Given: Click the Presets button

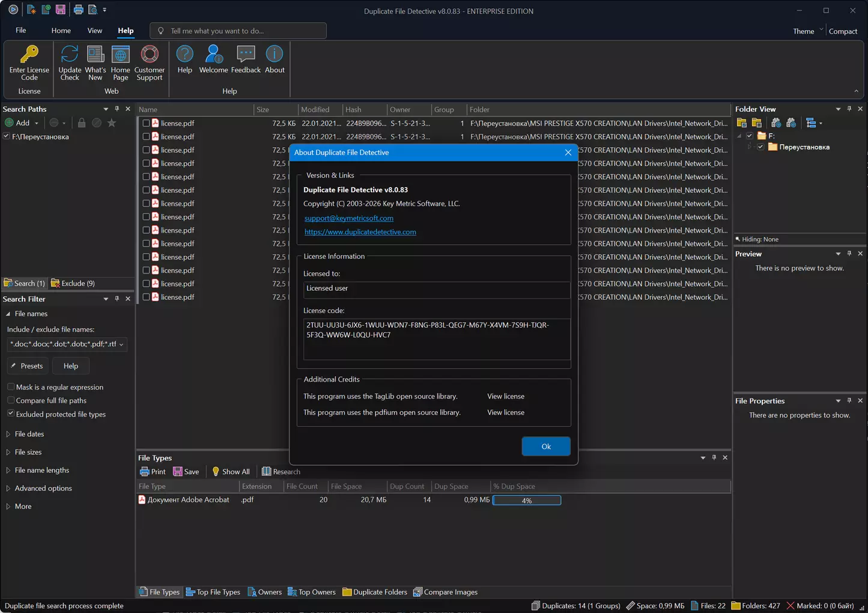Looking at the screenshot, I should tap(27, 366).
